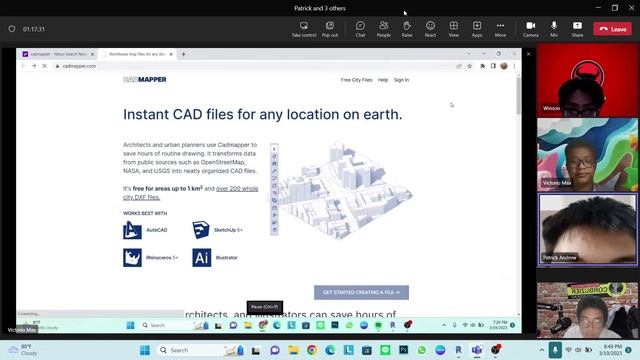Select the Worldwide map files browser tab
The width and height of the screenshot is (640, 360).
click(x=138, y=54)
